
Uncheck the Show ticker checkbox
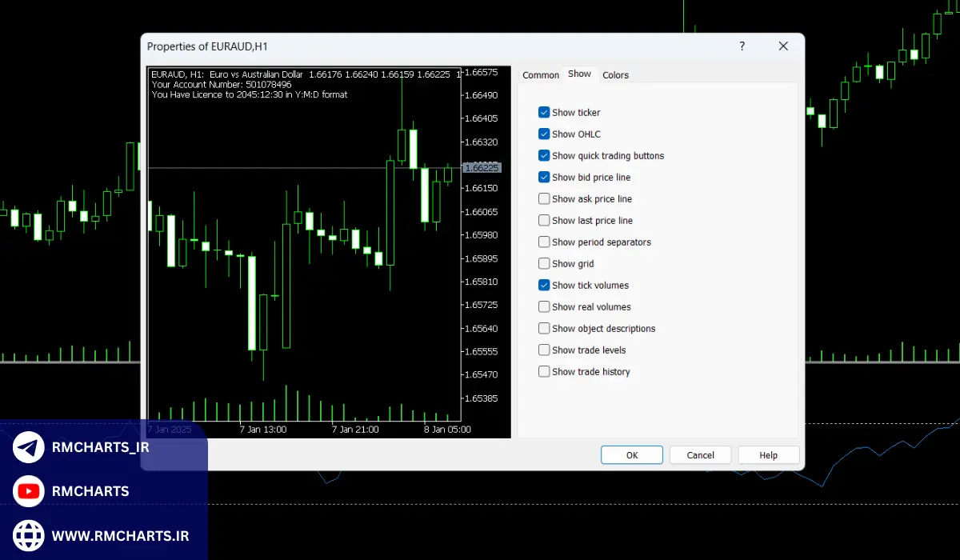(x=545, y=113)
